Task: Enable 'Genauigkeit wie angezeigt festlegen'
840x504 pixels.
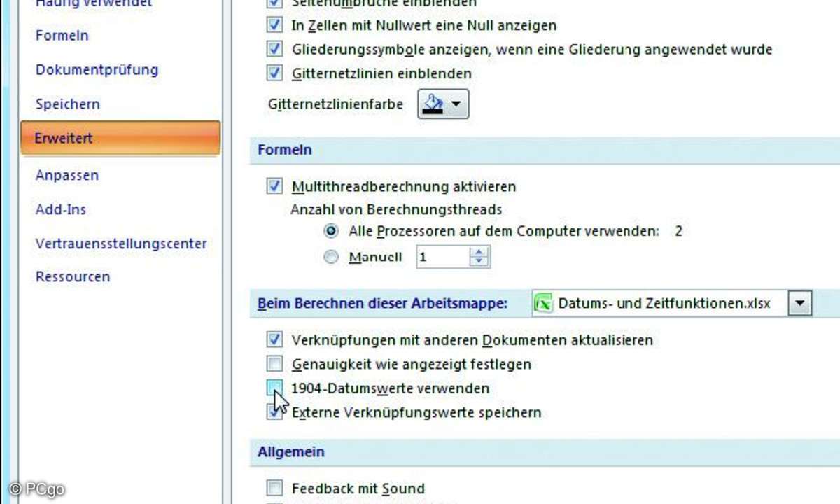Action: [x=274, y=364]
